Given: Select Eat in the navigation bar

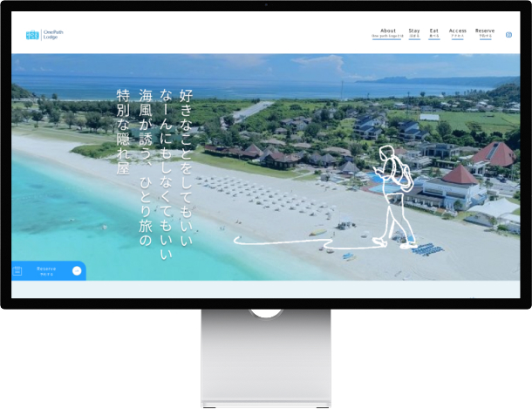Looking at the screenshot, I should click(434, 31).
